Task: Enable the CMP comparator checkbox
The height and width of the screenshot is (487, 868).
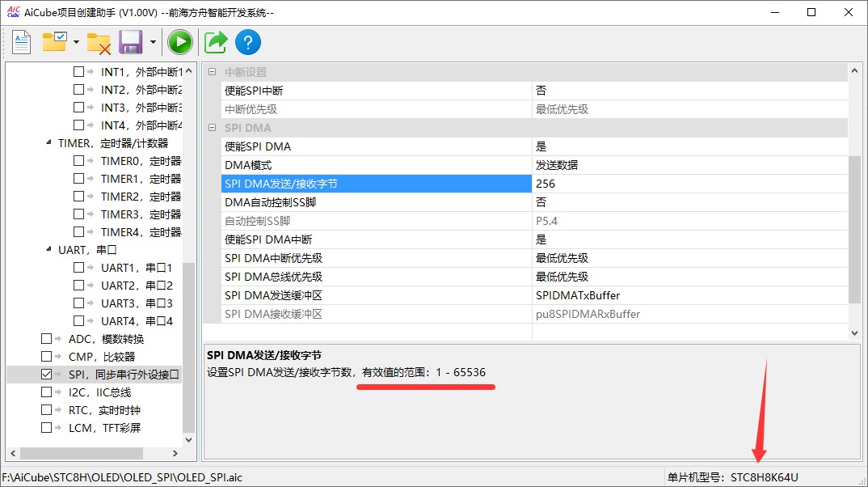Action: pyautogui.click(x=47, y=356)
